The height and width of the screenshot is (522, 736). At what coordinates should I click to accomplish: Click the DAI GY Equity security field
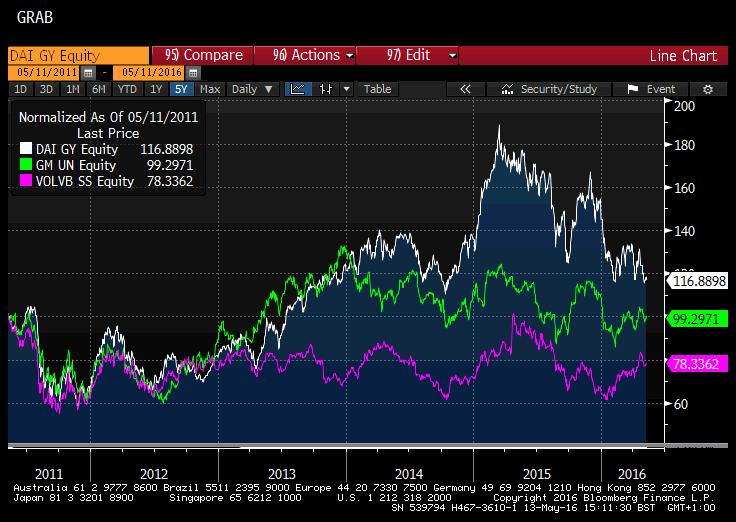(78, 55)
